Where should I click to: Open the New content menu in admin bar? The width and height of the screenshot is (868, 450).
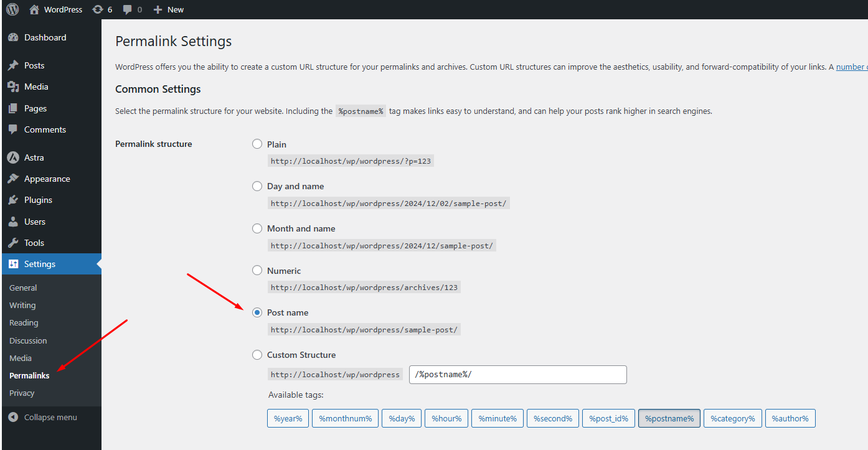(x=169, y=9)
